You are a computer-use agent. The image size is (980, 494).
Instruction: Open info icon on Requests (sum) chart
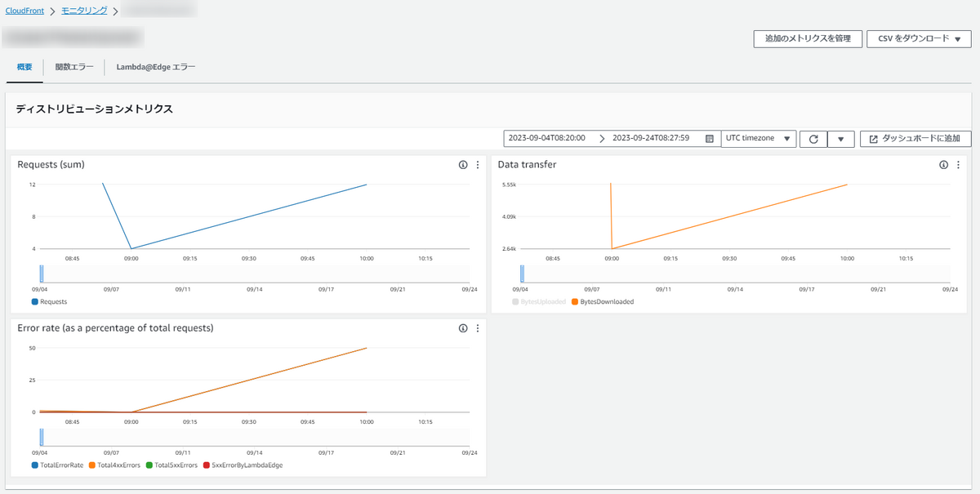[463, 165]
